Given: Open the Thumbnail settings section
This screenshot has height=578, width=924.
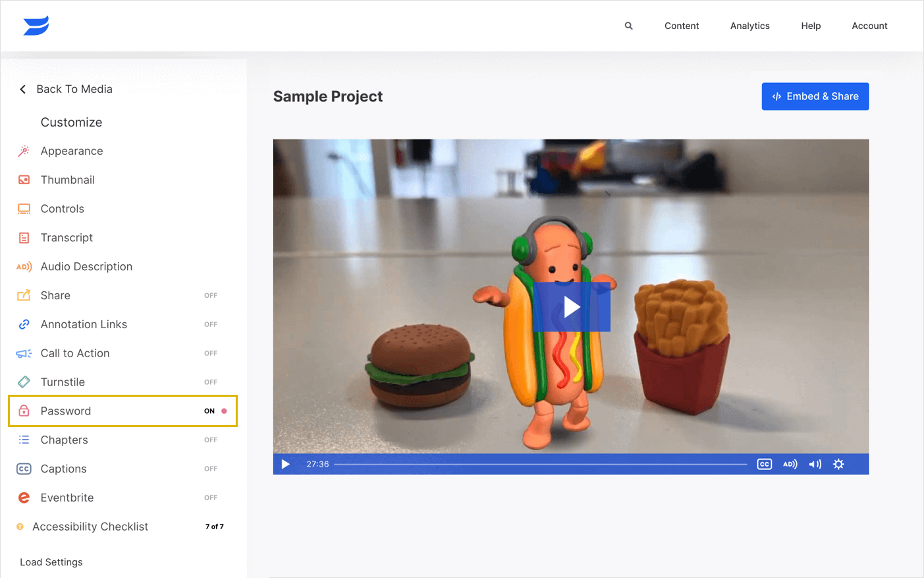Looking at the screenshot, I should [x=68, y=180].
